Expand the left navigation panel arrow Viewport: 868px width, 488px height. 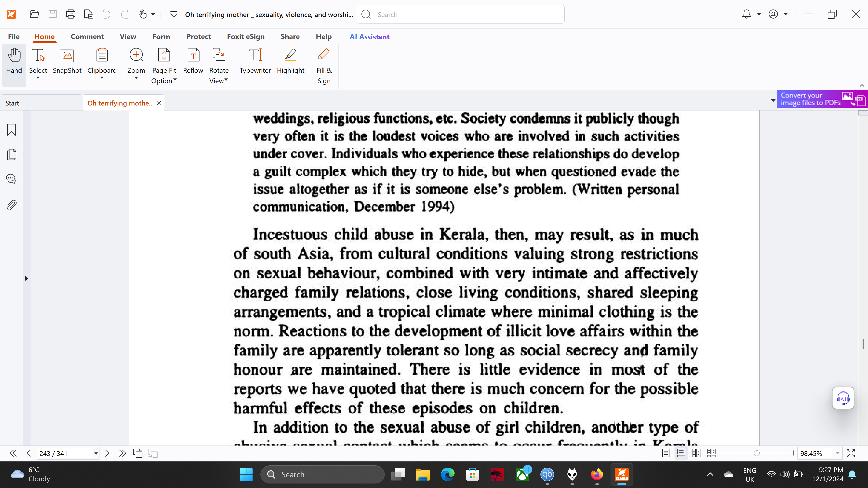(26, 278)
